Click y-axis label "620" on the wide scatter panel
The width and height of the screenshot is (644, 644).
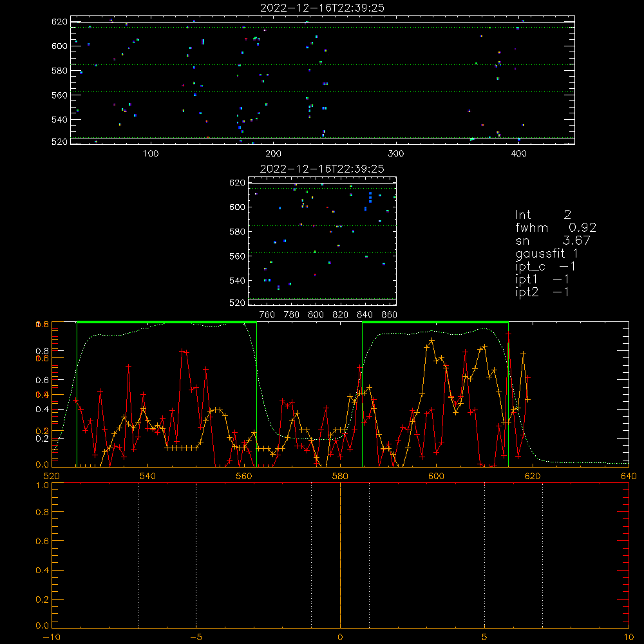[59, 22]
